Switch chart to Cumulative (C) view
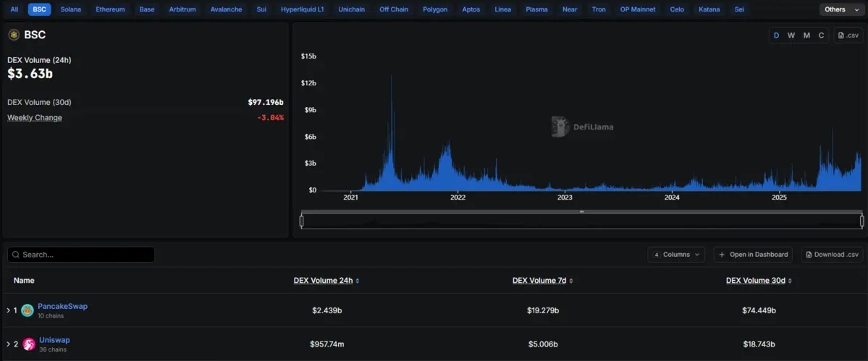The height and width of the screenshot is (361, 868). pos(821,35)
